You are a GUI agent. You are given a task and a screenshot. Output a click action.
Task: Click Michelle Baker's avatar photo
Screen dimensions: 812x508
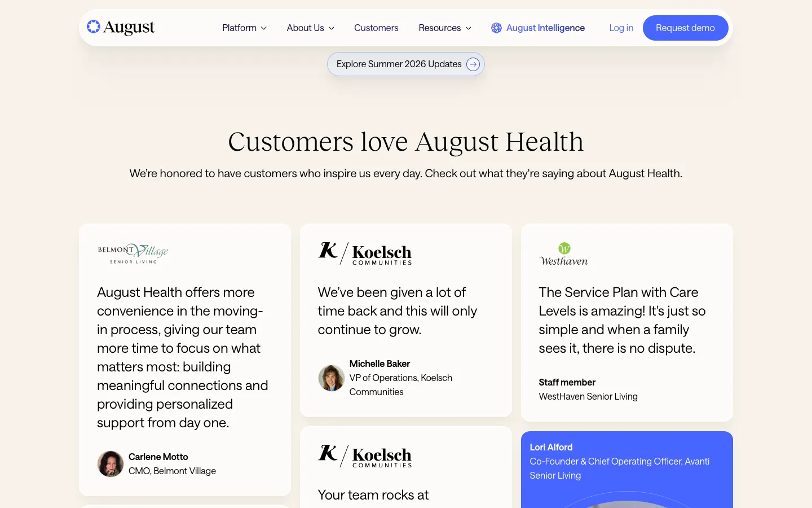[x=332, y=378]
